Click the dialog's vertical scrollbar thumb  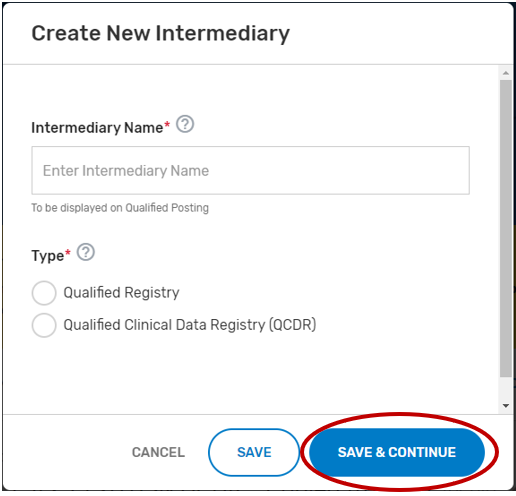(x=506, y=228)
